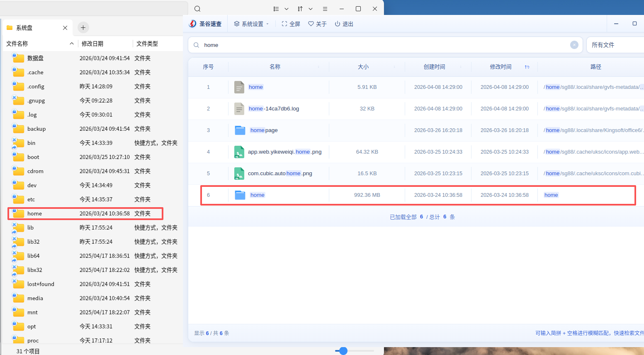
Task: Open the 所有文件 file type filter
Action: point(614,45)
